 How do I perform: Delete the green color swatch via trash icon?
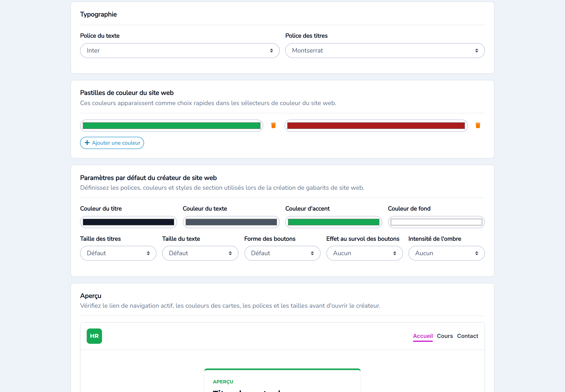tap(273, 125)
